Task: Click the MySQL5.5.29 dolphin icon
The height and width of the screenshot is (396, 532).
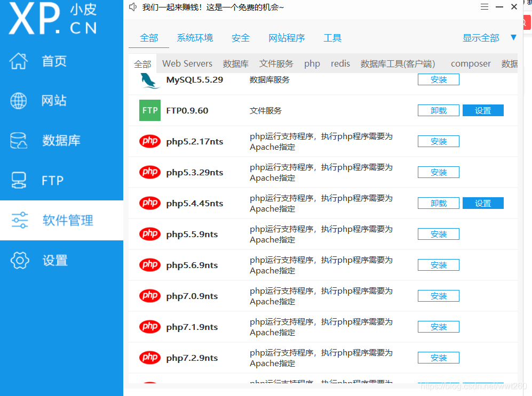Action: click(x=150, y=80)
